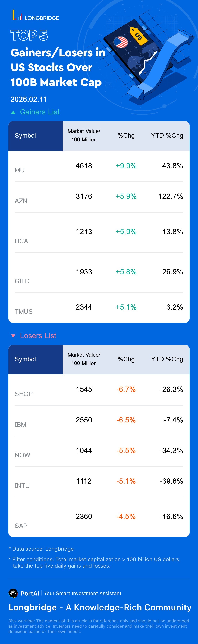Click the Symbol header in Gainers table

click(x=25, y=136)
